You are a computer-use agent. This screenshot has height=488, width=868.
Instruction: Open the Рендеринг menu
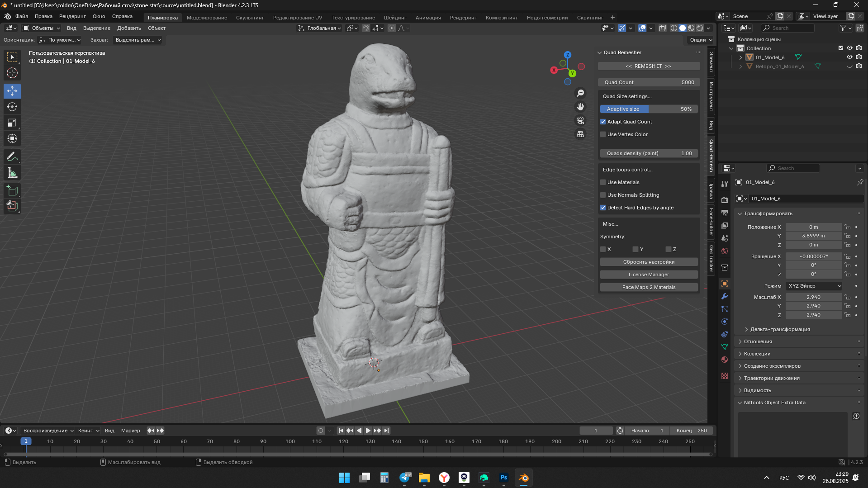[72, 16]
